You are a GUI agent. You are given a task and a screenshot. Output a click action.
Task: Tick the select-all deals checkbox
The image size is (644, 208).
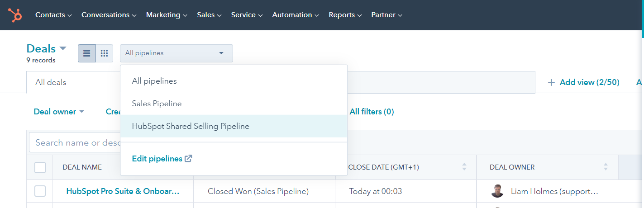tap(40, 167)
